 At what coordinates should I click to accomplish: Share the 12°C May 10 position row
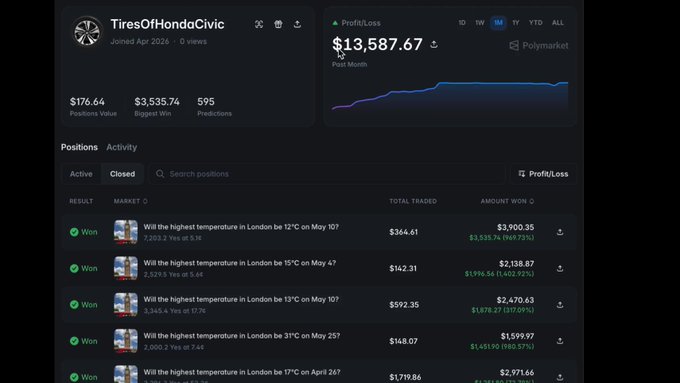(560, 232)
